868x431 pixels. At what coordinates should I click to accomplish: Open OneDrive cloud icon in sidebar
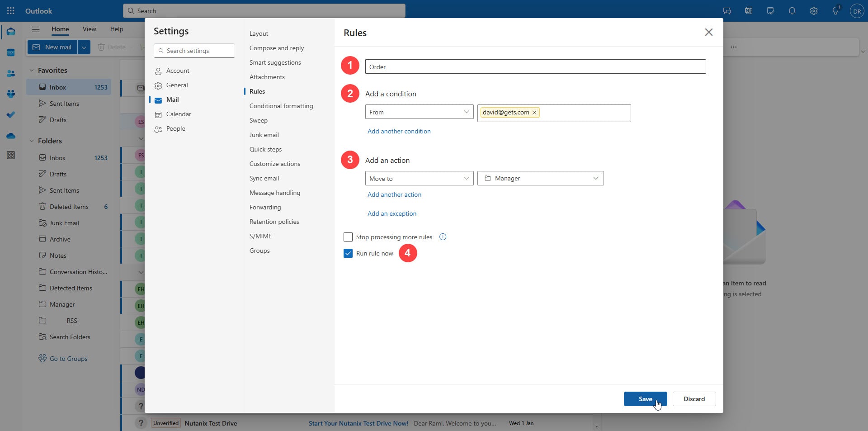pyautogui.click(x=11, y=136)
